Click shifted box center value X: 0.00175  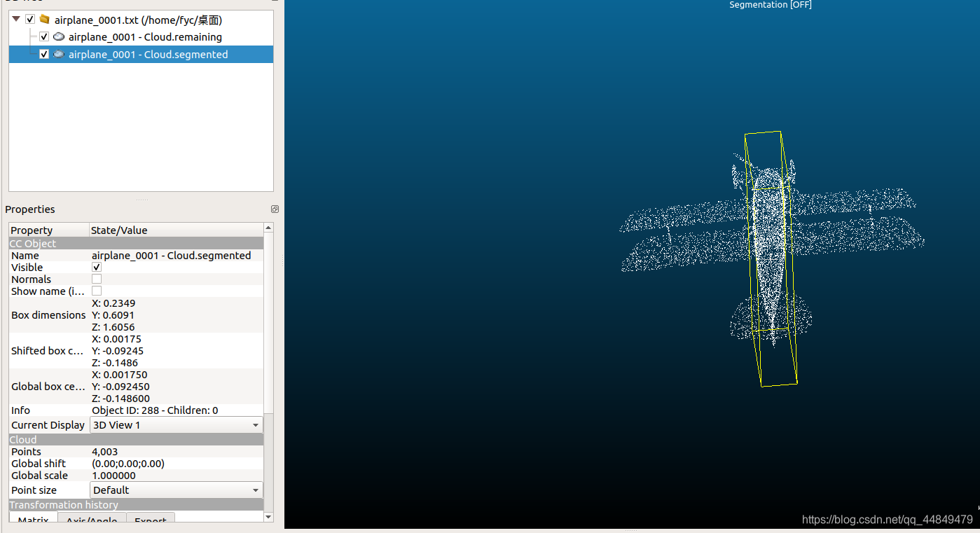[116, 339]
